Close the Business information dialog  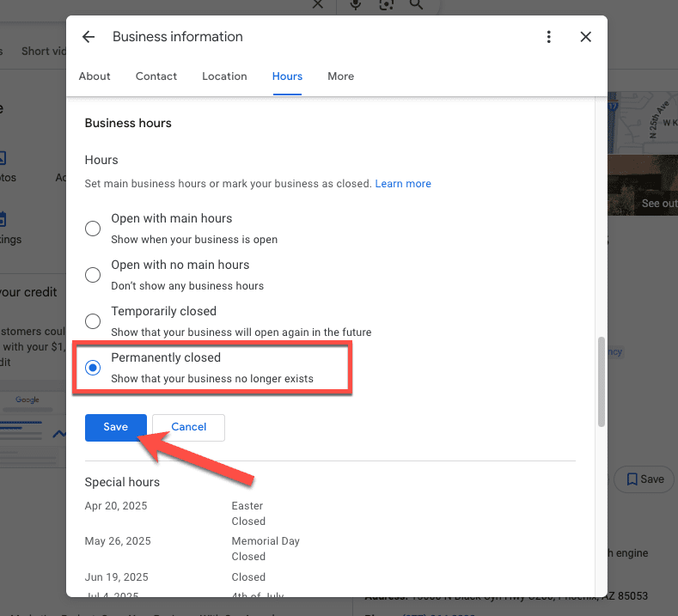coord(586,37)
